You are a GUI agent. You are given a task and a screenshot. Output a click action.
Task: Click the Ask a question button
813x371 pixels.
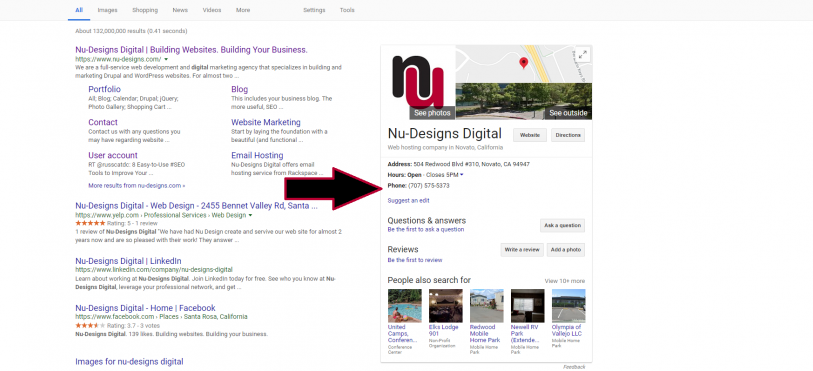click(562, 225)
